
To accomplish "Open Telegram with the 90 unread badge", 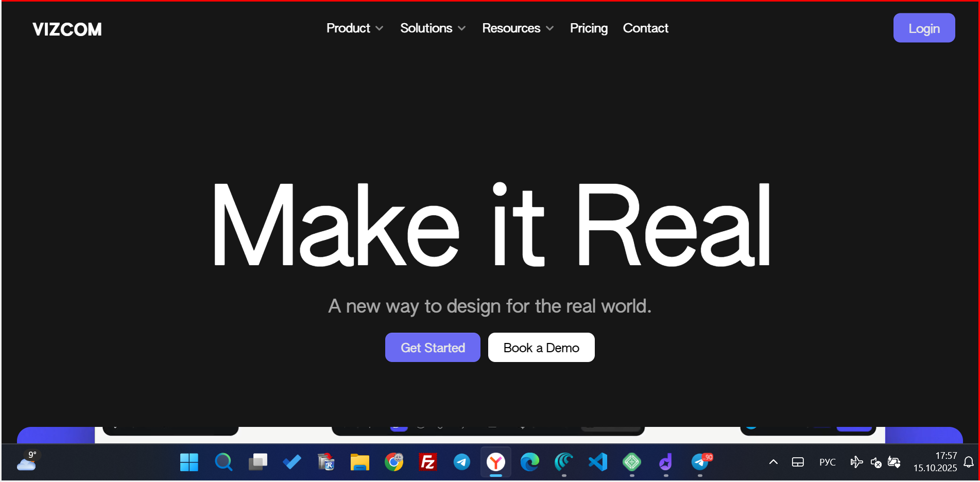I will click(x=700, y=462).
